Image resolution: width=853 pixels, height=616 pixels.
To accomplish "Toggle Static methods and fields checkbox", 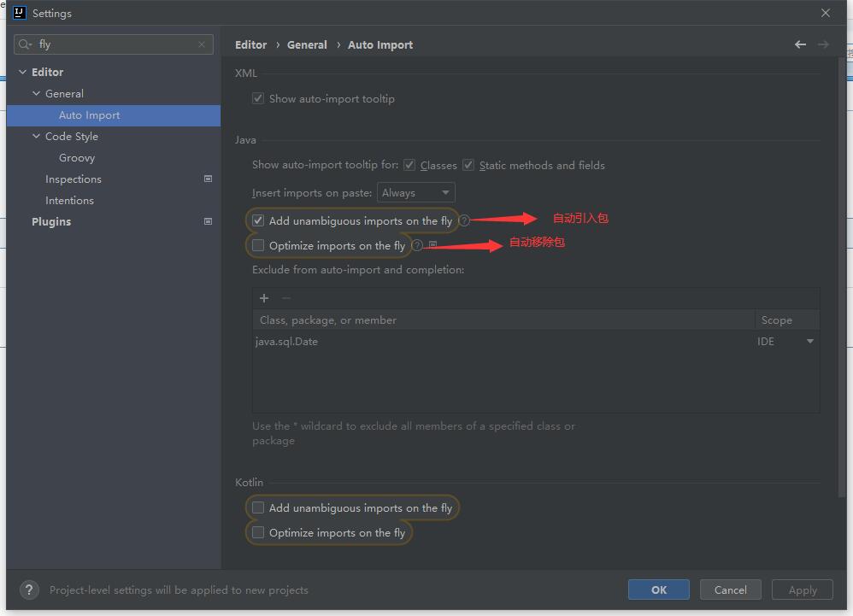I will pyautogui.click(x=468, y=165).
